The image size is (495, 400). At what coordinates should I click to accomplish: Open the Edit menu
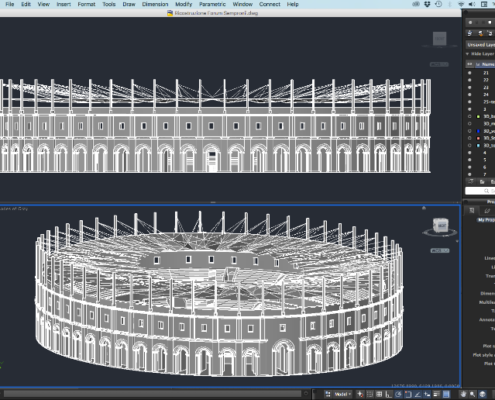click(x=26, y=4)
